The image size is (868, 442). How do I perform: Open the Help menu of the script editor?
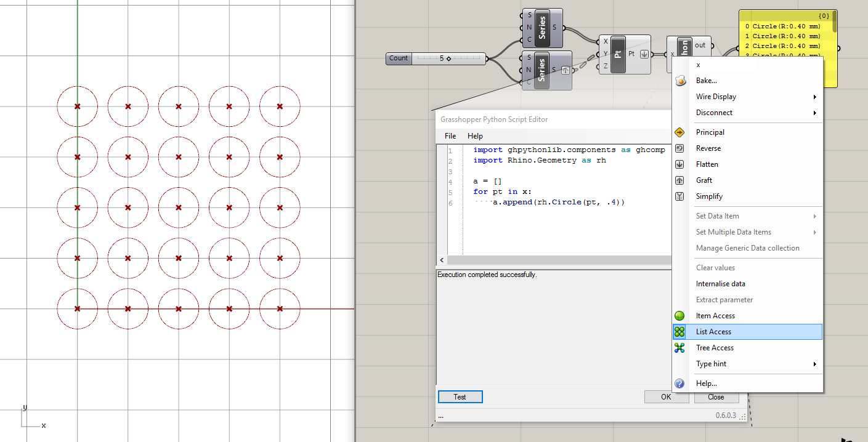pos(474,135)
